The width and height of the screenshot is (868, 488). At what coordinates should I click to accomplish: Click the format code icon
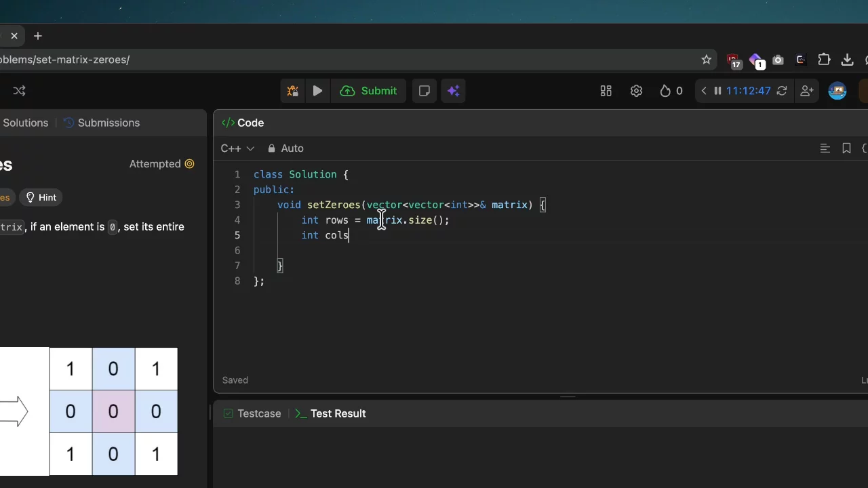[825, 148]
